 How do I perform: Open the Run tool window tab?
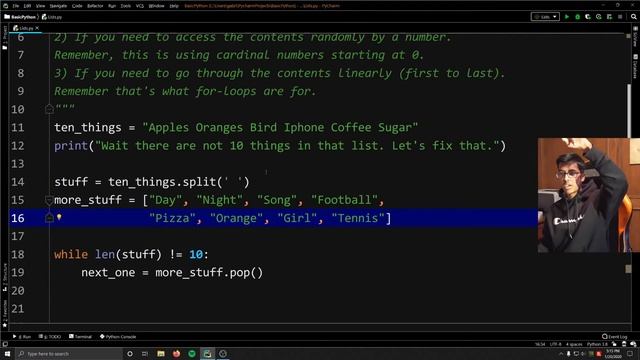click(22, 337)
